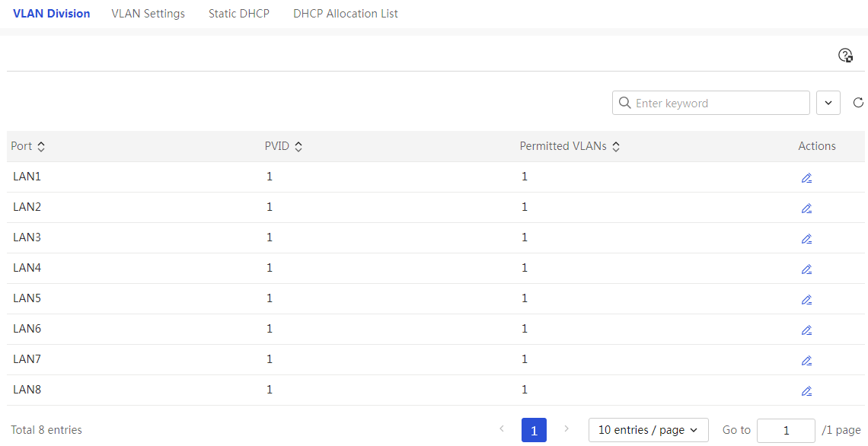Switch to the VLAN Settings tab
The height and width of the screenshot is (446, 868).
click(x=148, y=14)
